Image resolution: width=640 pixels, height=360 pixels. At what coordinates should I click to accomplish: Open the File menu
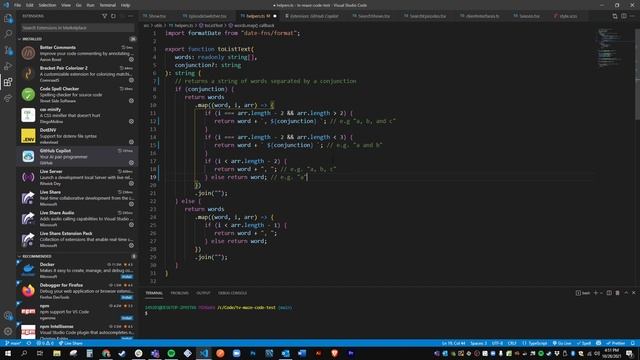(x=17, y=5)
